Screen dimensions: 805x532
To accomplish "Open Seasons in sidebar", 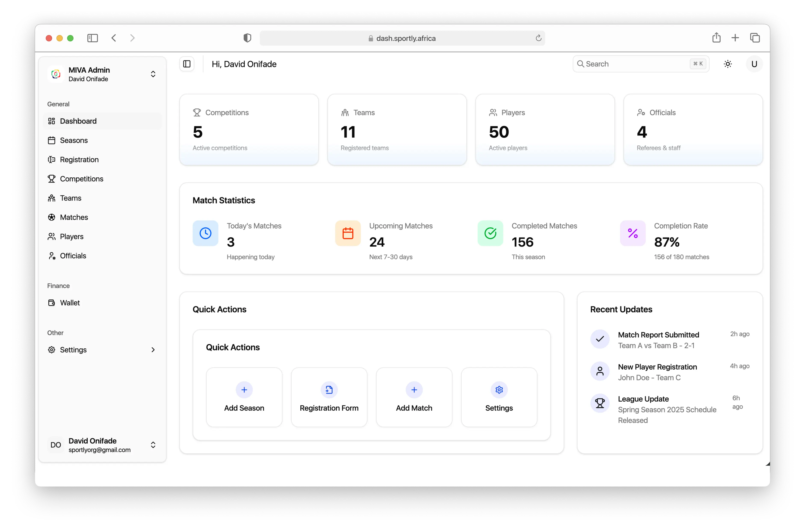I will pyautogui.click(x=74, y=140).
